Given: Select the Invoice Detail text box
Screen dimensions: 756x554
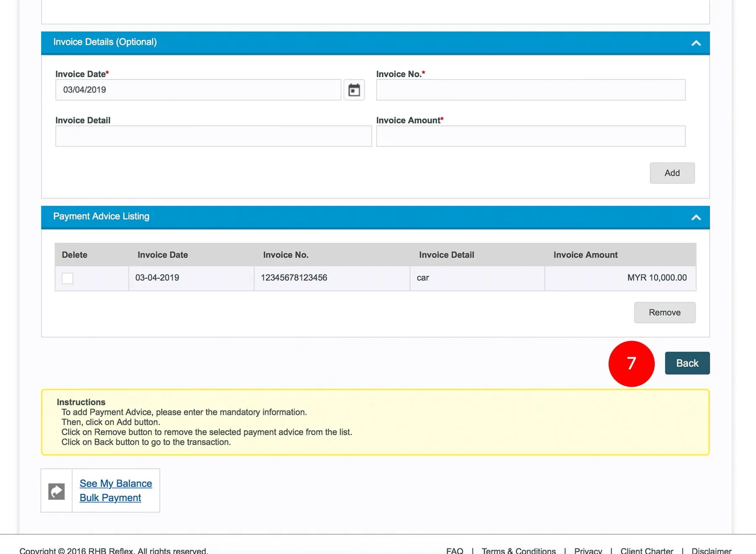Looking at the screenshot, I should tap(213, 136).
